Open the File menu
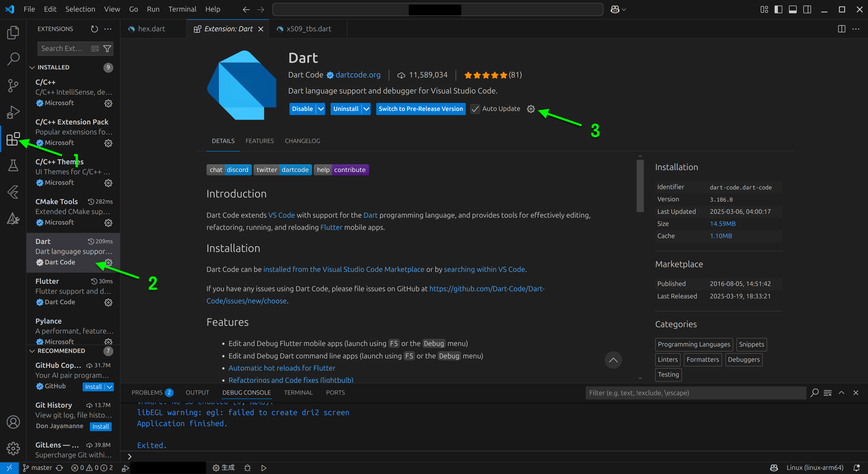The image size is (868, 474). [x=29, y=9]
